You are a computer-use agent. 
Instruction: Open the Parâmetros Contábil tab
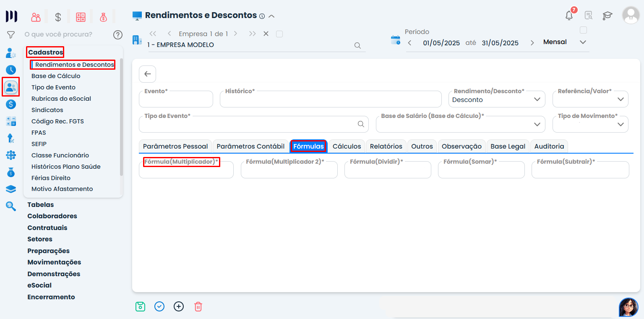pyautogui.click(x=250, y=146)
